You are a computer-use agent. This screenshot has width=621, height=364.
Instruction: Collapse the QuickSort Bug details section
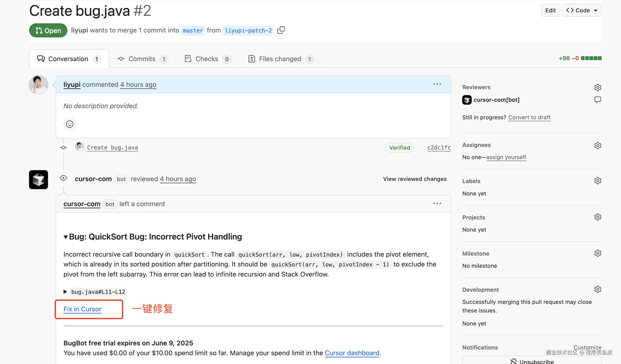click(65, 237)
